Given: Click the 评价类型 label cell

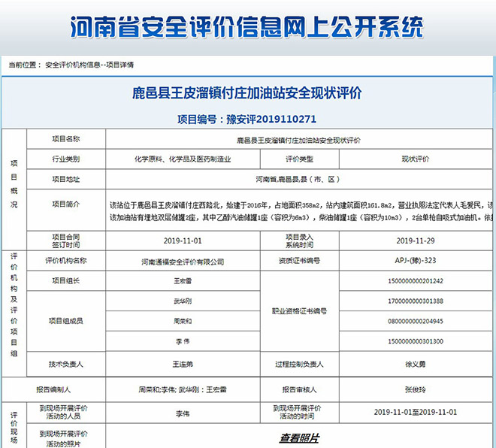Looking at the screenshot, I should pyautogui.click(x=300, y=159).
